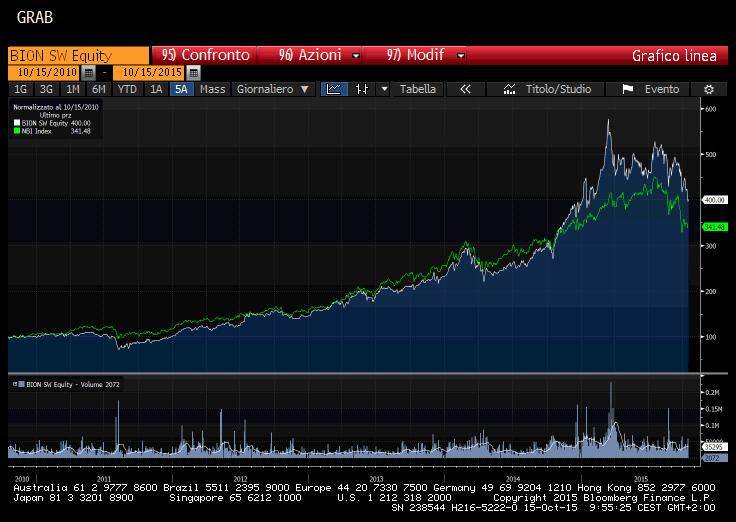
Task: Select the 5A time range
Action: [182, 89]
